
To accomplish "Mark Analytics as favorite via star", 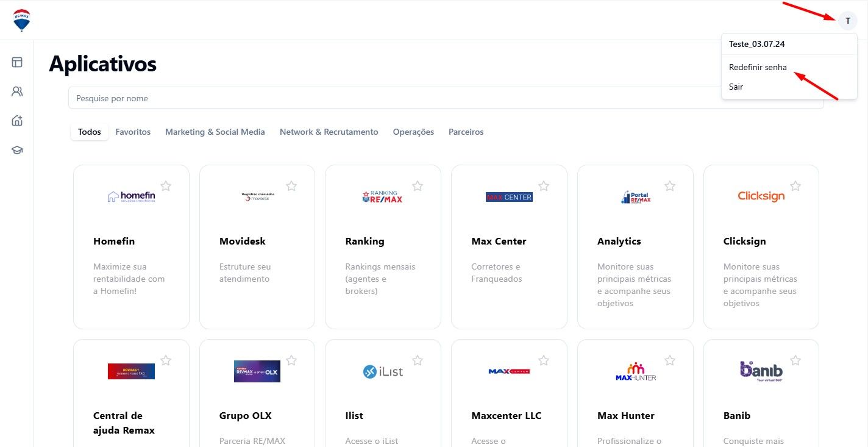I will [x=670, y=186].
